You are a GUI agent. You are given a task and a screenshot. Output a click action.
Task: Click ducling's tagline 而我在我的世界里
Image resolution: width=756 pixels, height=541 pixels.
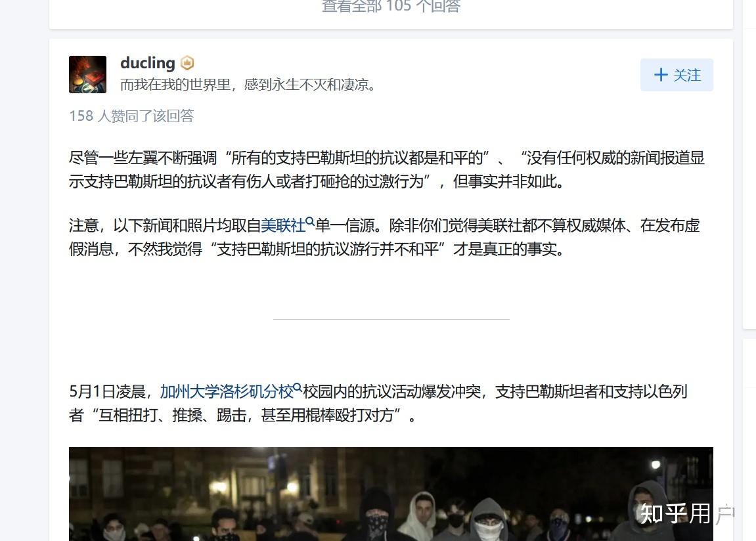pos(248,85)
